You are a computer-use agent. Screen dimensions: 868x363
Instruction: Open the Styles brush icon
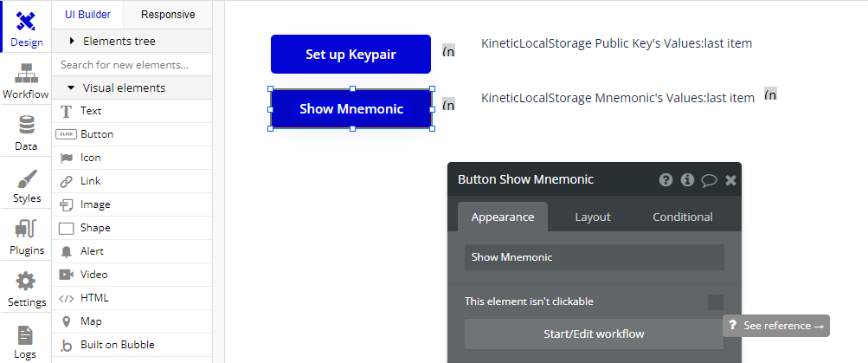pos(26,179)
